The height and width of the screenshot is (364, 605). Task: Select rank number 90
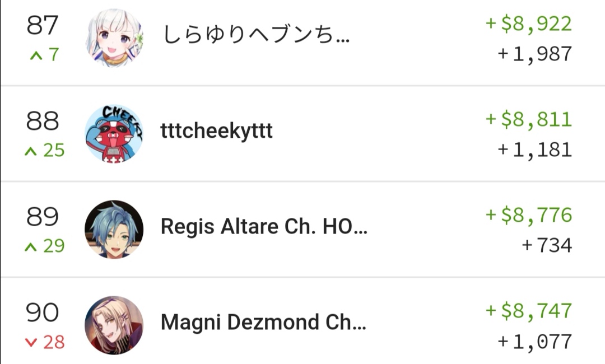(x=43, y=312)
